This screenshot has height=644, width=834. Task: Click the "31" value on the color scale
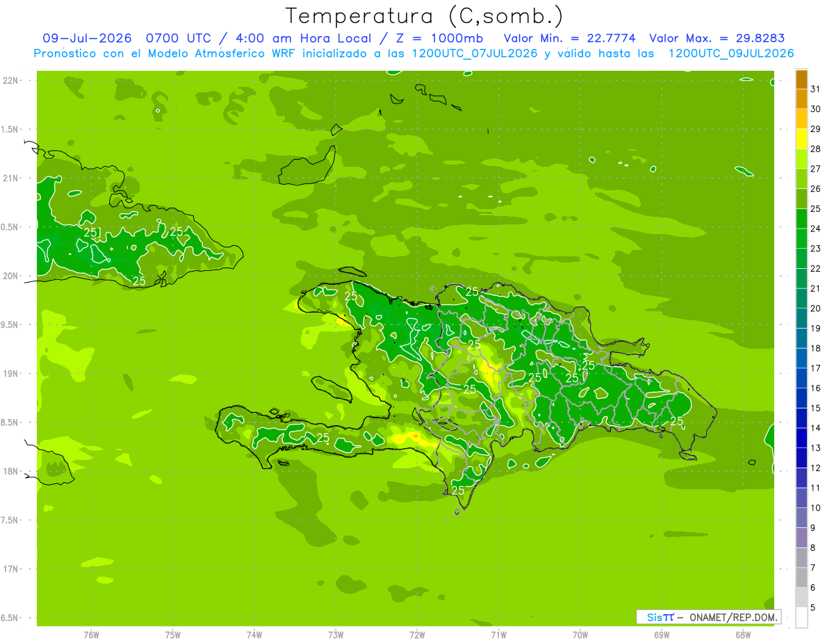click(x=815, y=89)
